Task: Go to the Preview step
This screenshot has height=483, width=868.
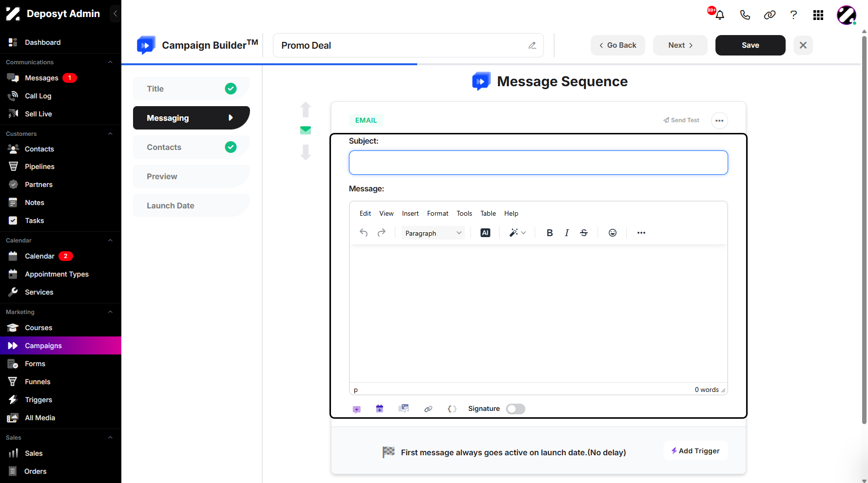Action: click(x=192, y=176)
